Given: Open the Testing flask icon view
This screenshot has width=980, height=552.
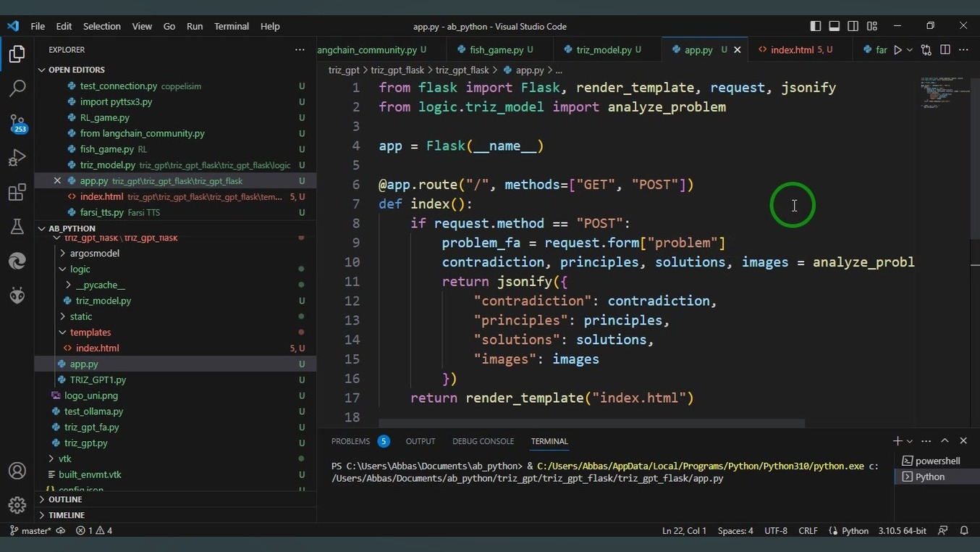Looking at the screenshot, I should (x=17, y=227).
